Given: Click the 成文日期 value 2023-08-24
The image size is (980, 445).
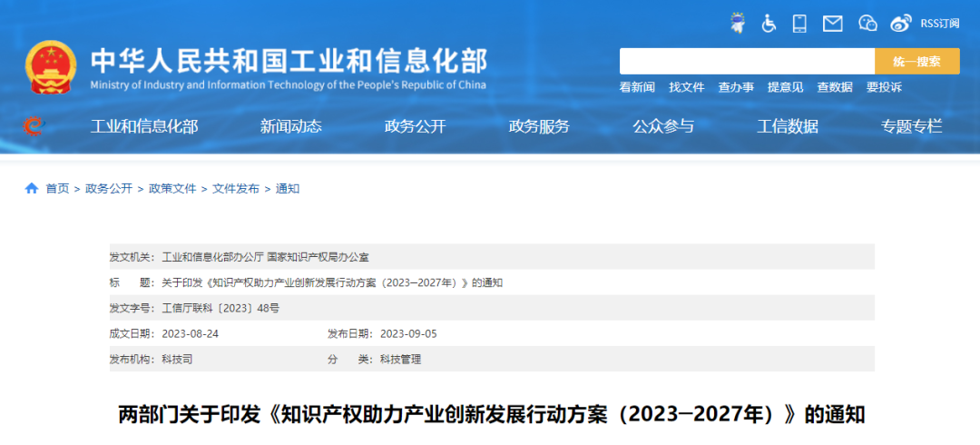Looking at the screenshot, I should [x=190, y=333].
